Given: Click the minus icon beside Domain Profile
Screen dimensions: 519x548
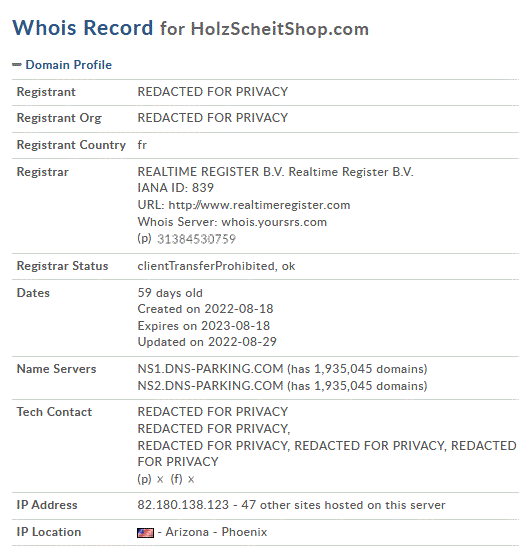Looking at the screenshot, I should click(x=16, y=65).
